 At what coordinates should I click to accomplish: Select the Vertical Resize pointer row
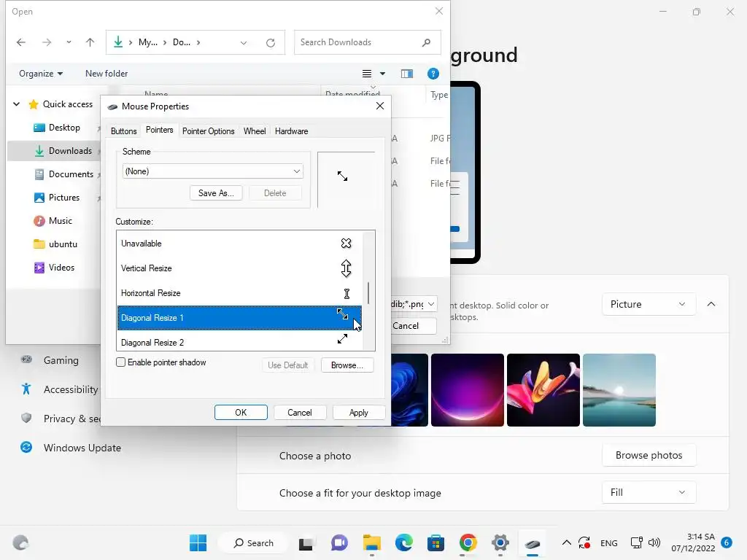(x=239, y=268)
